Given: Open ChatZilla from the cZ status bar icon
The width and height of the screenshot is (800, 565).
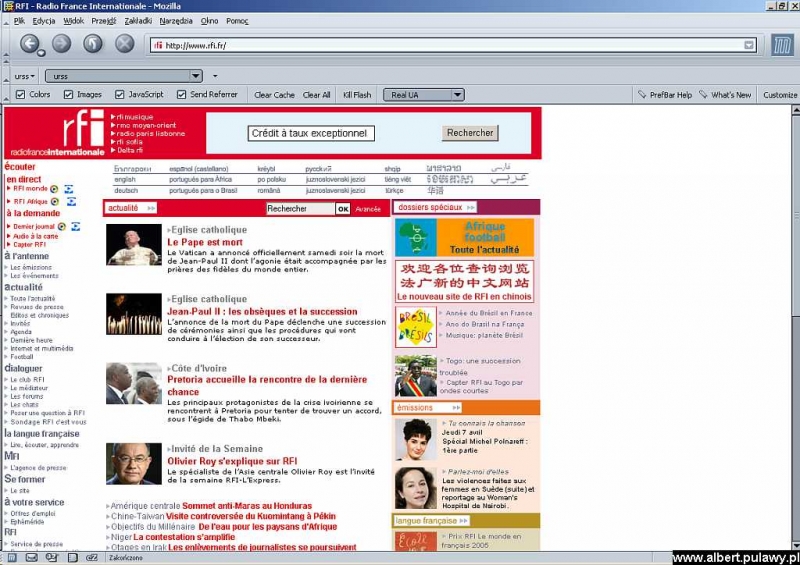Looking at the screenshot, I should (92, 558).
